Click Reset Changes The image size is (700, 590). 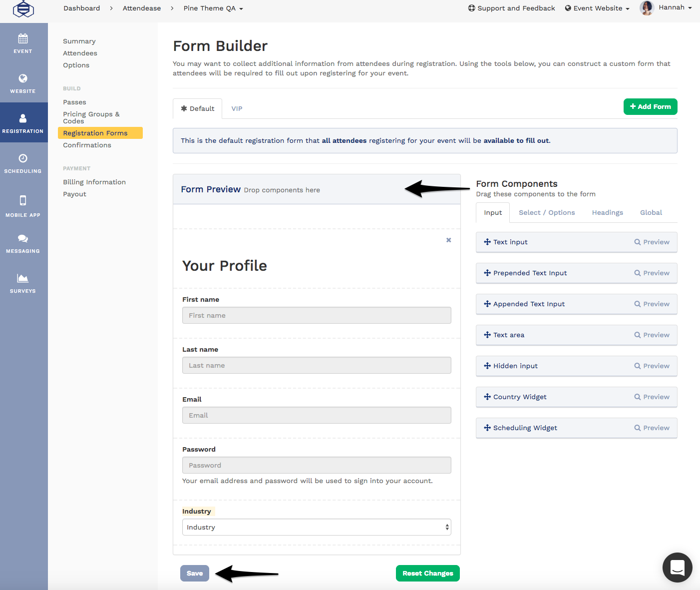427,573
